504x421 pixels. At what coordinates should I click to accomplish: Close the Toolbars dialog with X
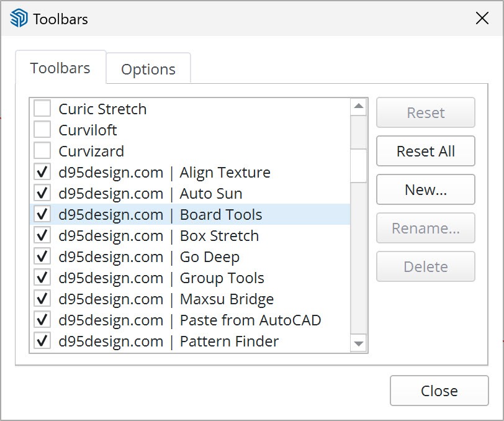point(482,18)
